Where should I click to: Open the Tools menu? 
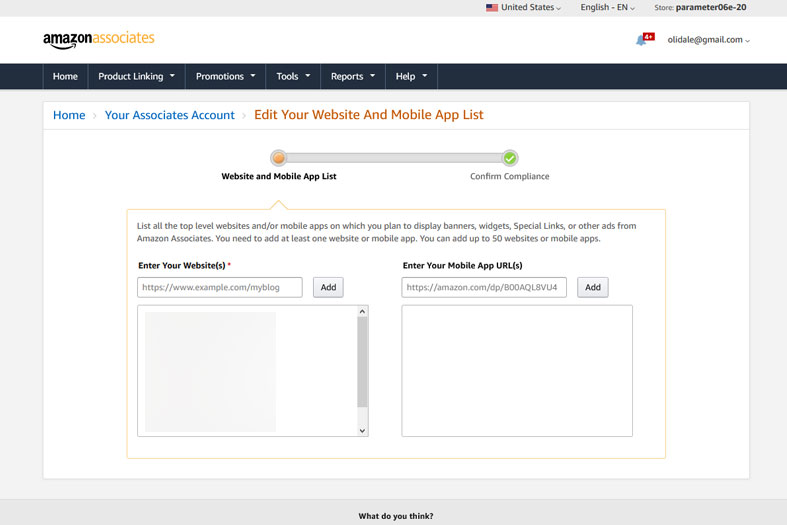(x=293, y=76)
